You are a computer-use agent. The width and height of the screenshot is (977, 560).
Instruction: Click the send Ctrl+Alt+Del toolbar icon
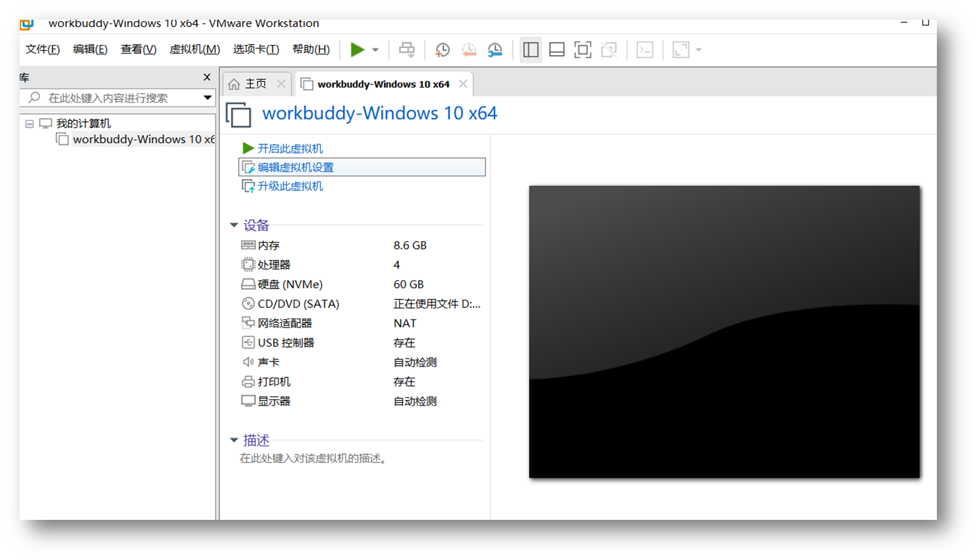tap(407, 49)
